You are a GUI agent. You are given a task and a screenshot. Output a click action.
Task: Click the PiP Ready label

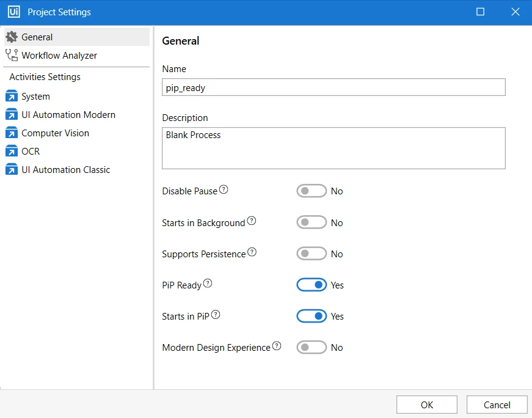click(x=182, y=285)
